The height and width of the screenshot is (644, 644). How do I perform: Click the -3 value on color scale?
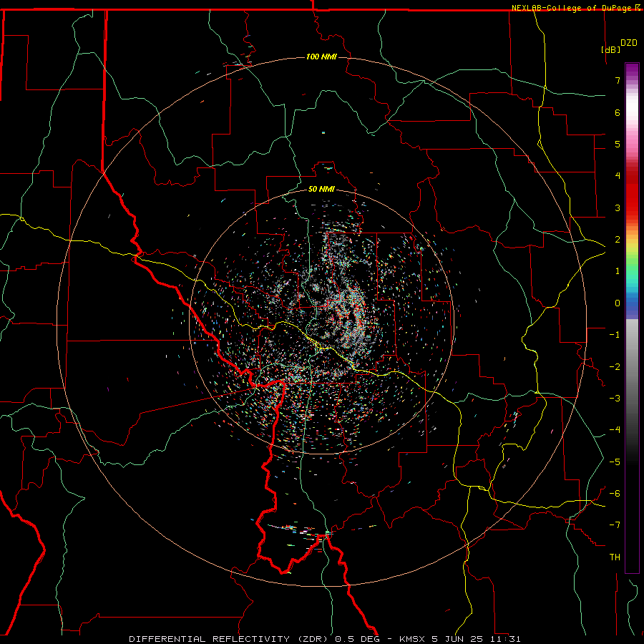point(615,399)
